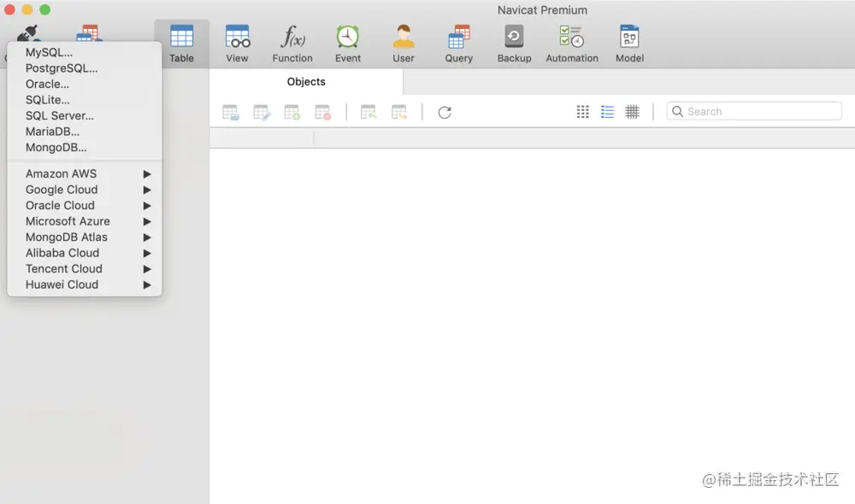Choose MySQL... connection menu item
Viewport: 855px width, 504px height.
click(x=85, y=52)
